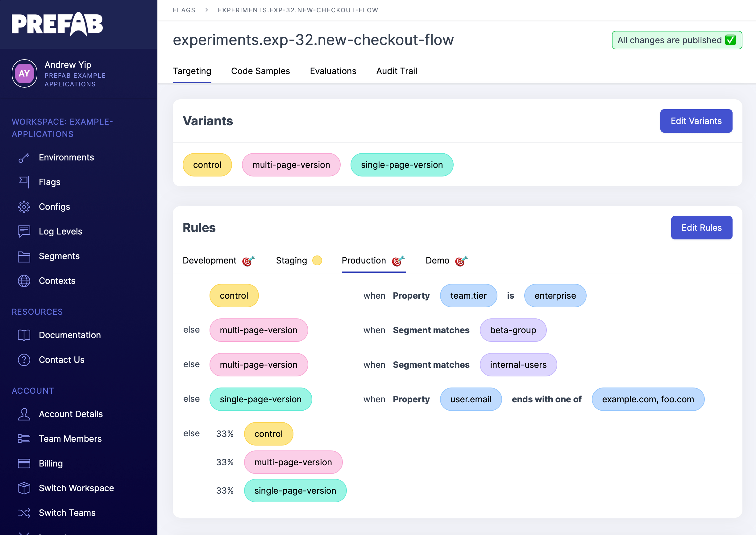This screenshot has height=535, width=756.
Task: Open the Evaluations tab
Action: 333,71
